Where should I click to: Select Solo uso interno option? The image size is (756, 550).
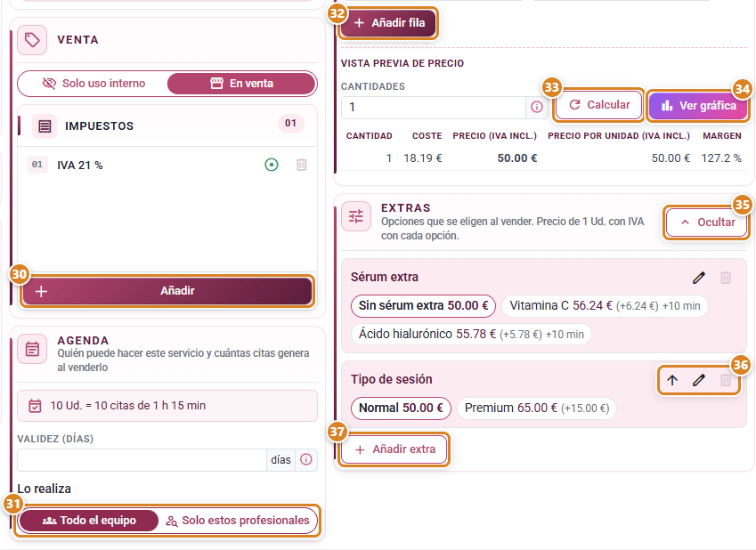click(x=94, y=84)
